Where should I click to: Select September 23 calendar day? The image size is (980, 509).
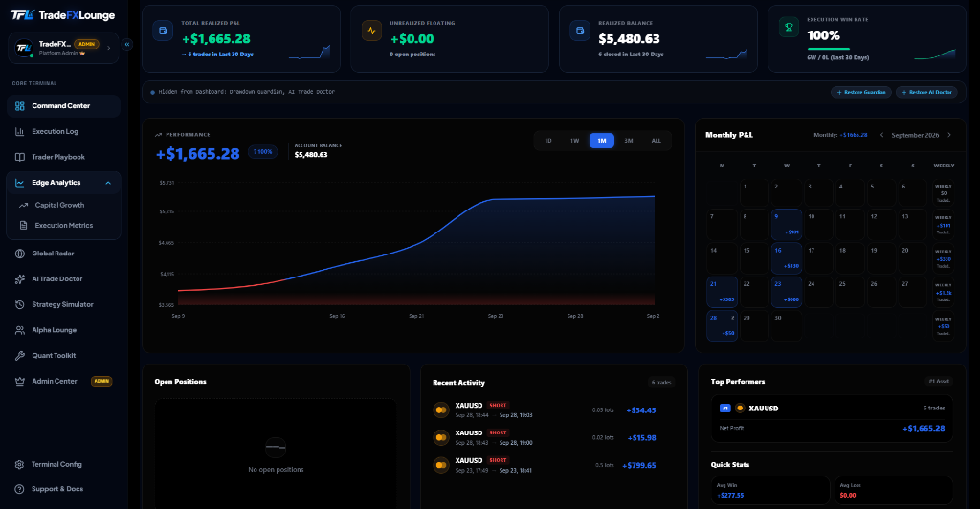(x=787, y=292)
